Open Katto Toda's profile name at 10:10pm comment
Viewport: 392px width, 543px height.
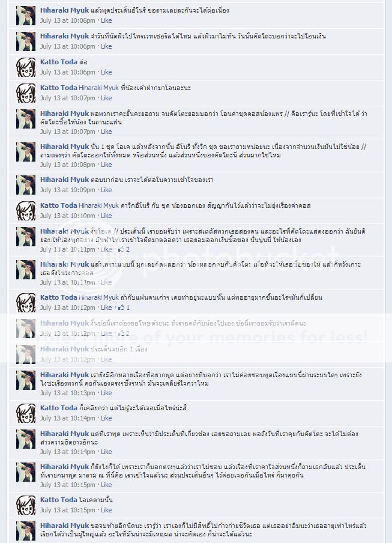click(x=58, y=205)
